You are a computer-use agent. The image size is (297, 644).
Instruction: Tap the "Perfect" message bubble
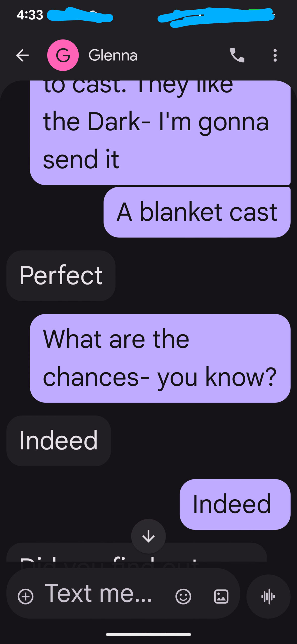pyautogui.click(x=61, y=276)
